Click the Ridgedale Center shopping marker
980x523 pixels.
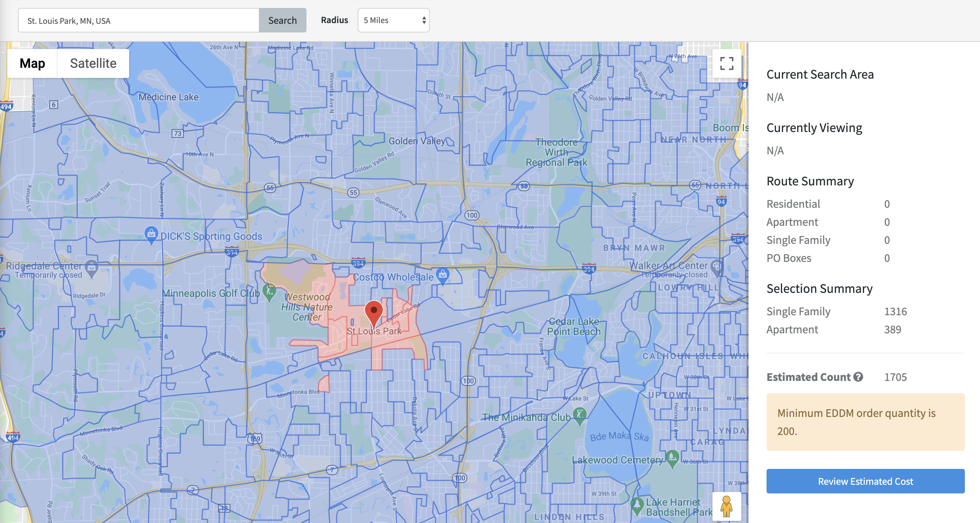[91, 268]
